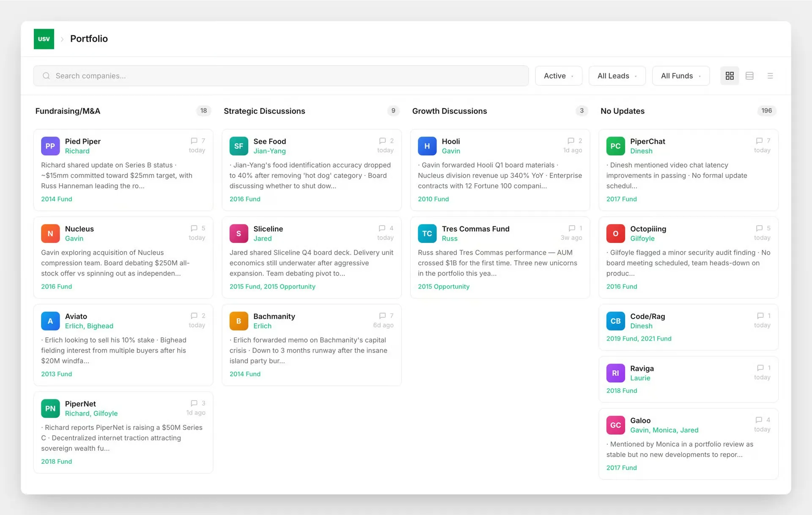Click comment icon on Bachmanity card
This screenshot has width=812, height=515.
point(382,316)
